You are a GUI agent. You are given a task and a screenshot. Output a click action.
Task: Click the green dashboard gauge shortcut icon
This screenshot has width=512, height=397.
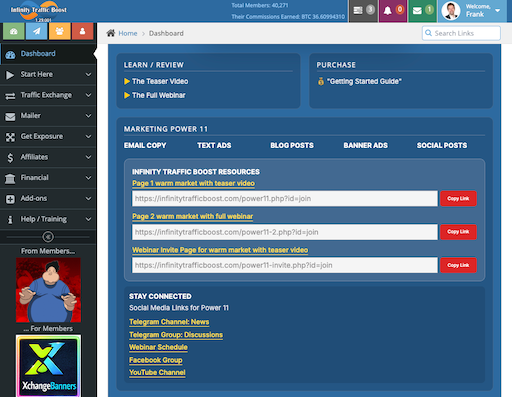(x=14, y=31)
